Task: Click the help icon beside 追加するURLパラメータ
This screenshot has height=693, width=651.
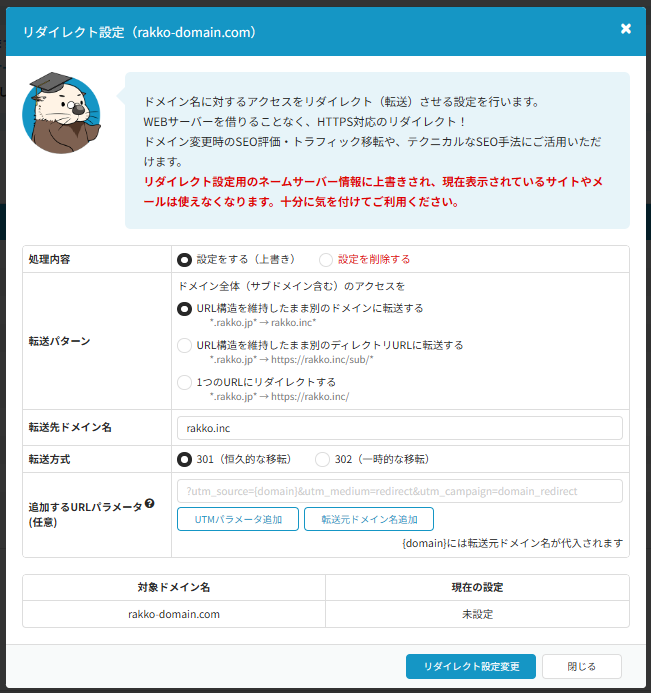Action: (x=150, y=503)
